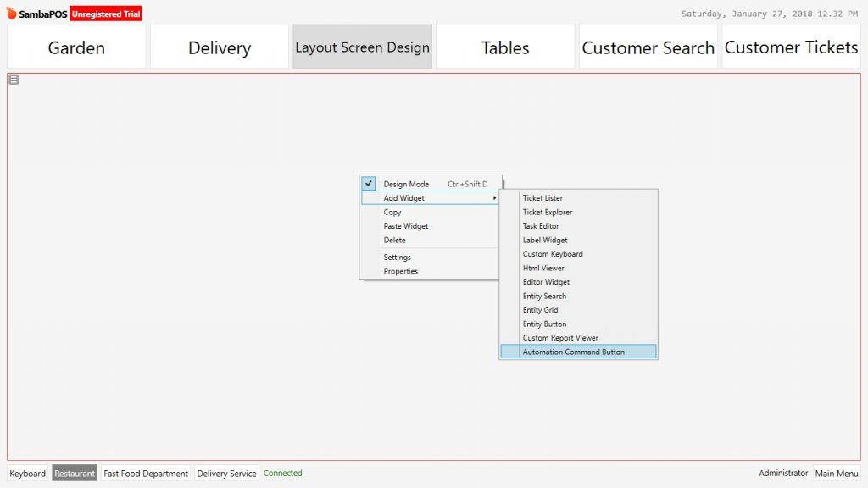Switch to the Delivery screen
868x488 pixels.
point(220,47)
